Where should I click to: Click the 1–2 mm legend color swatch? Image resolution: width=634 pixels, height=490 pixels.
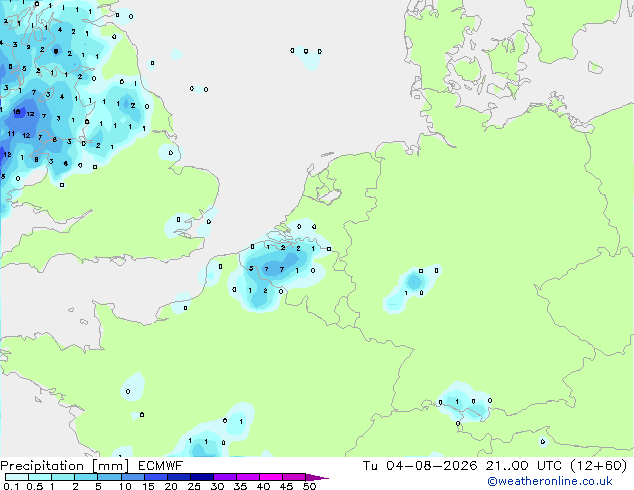point(63,477)
